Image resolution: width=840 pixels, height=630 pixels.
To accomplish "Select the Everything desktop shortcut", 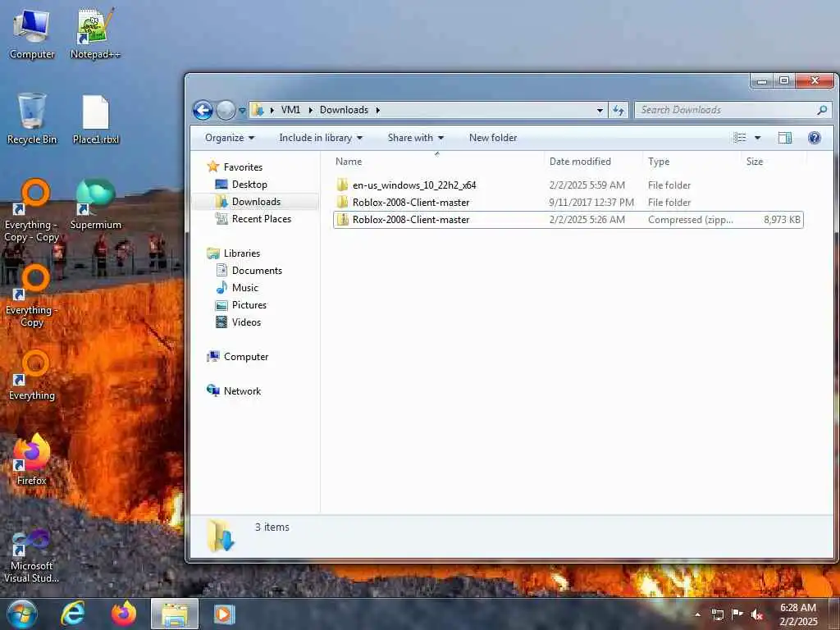I will [32, 375].
